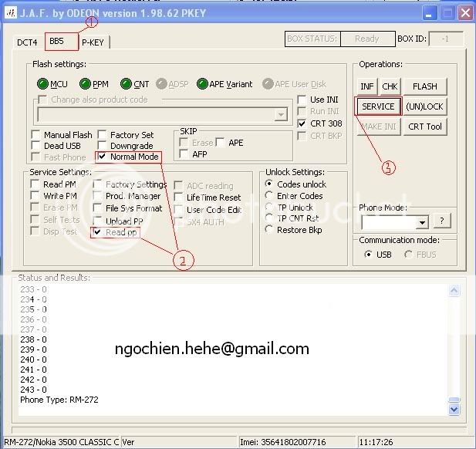Viewport: 476px width, 449px height.
Task: Check the Write PM option
Action: coord(35,195)
